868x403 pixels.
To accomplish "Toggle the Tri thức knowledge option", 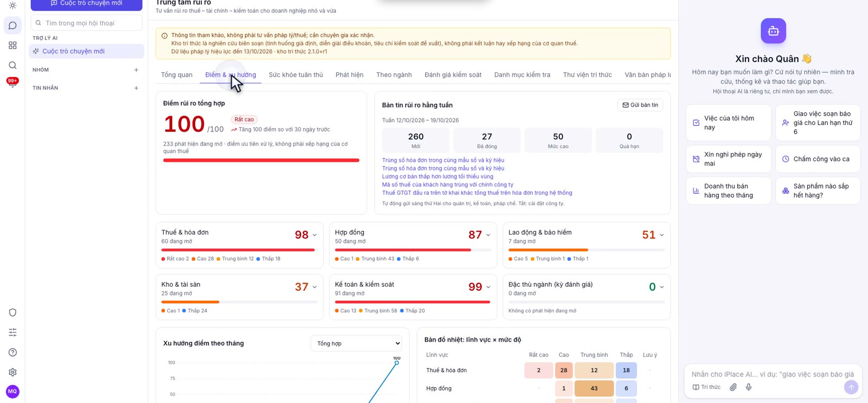I will [706, 387].
